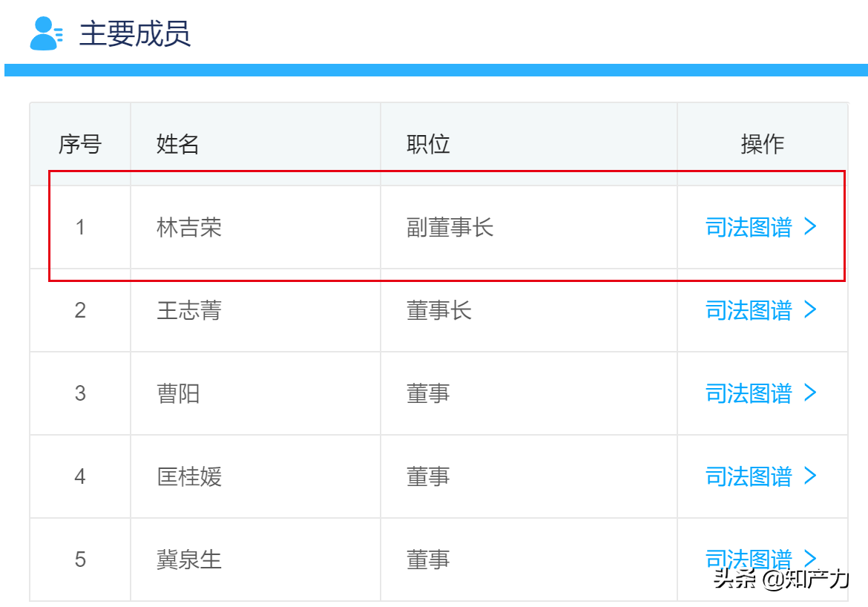
Task: Select the name 林吉荣 in the table
Action: click(x=188, y=227)
